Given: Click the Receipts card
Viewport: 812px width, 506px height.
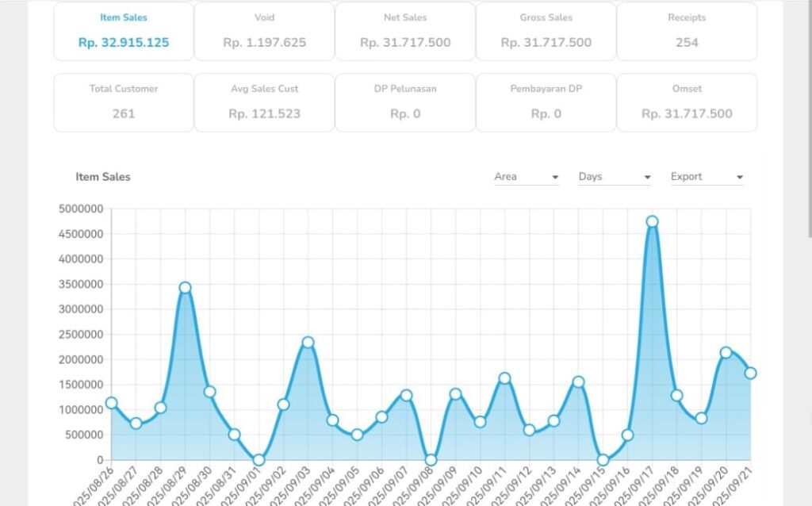Looking at the screenshot, I should (x=687, y=32).
